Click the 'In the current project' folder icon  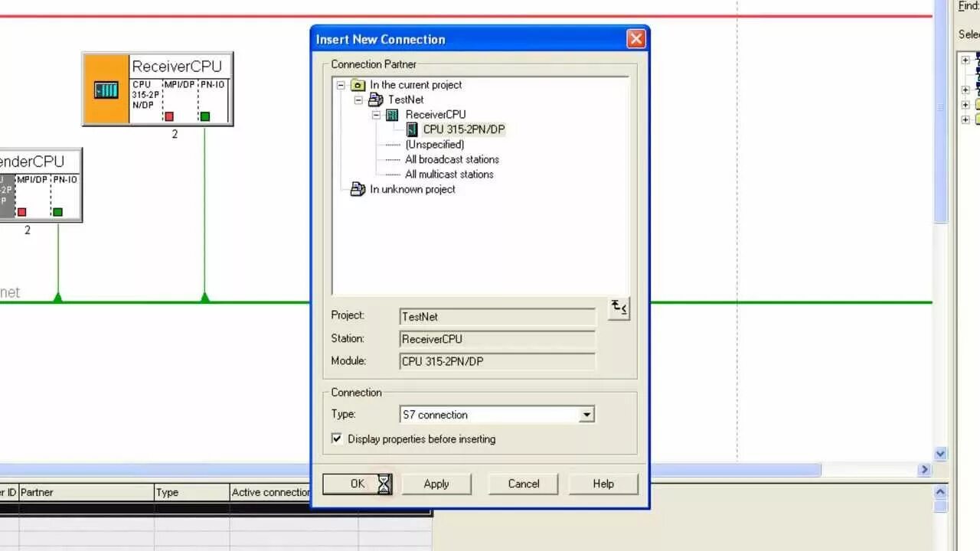pyautogui.click(x=358, y=85)
